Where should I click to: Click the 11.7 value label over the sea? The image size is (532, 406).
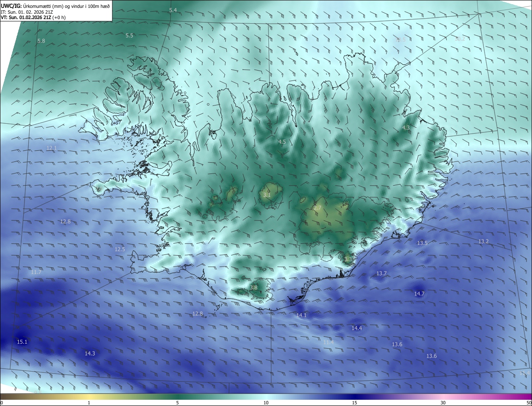tap(36, 272)
